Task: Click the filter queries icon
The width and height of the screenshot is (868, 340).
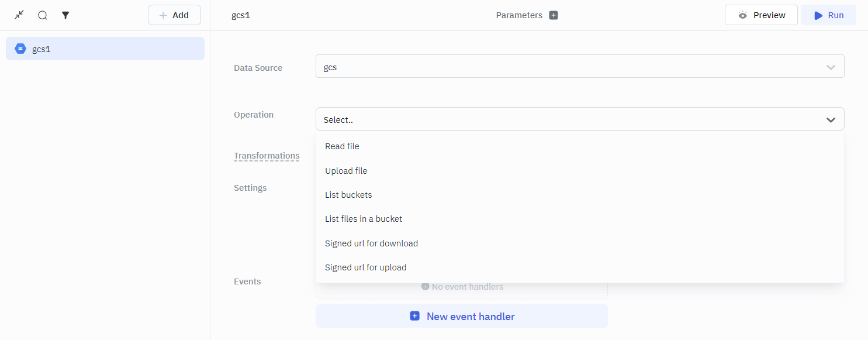Action: [65, 15]
